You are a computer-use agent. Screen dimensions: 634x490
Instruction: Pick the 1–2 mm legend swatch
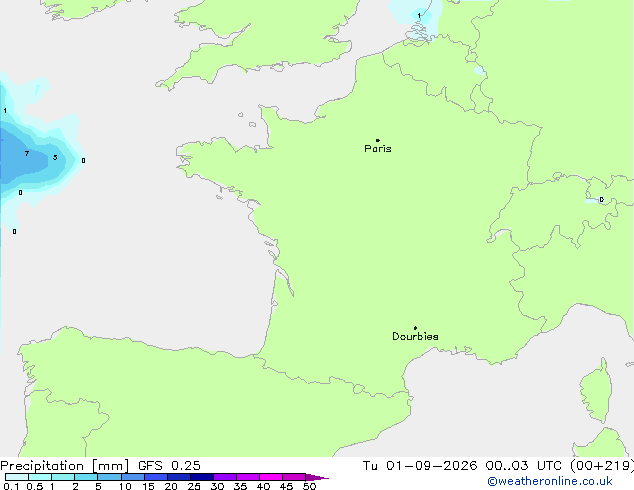click(x=63, y=477)
